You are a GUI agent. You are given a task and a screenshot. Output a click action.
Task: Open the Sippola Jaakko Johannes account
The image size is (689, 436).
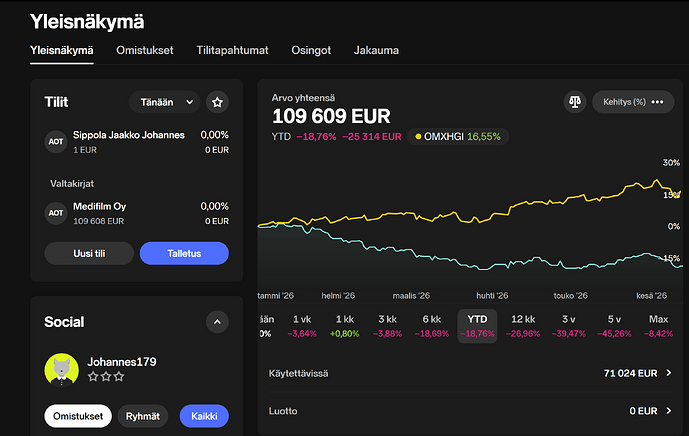point(137,142)
